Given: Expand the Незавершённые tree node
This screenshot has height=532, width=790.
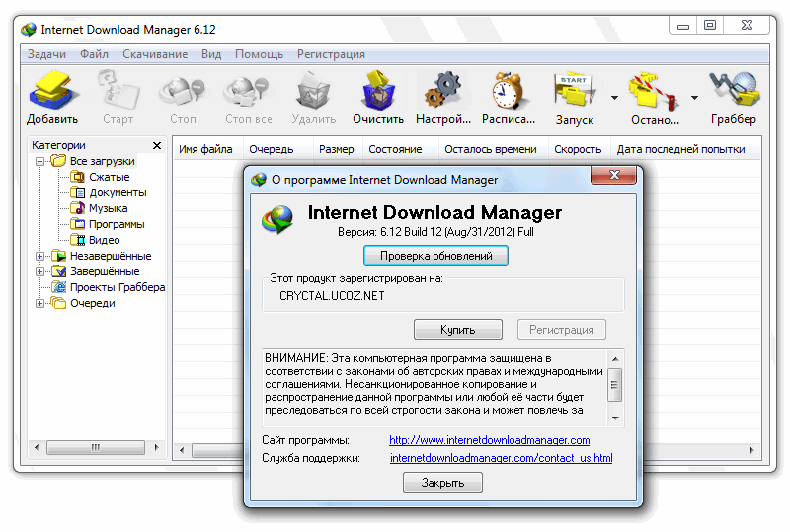Looking at the screenshot, I should (39, 256).
